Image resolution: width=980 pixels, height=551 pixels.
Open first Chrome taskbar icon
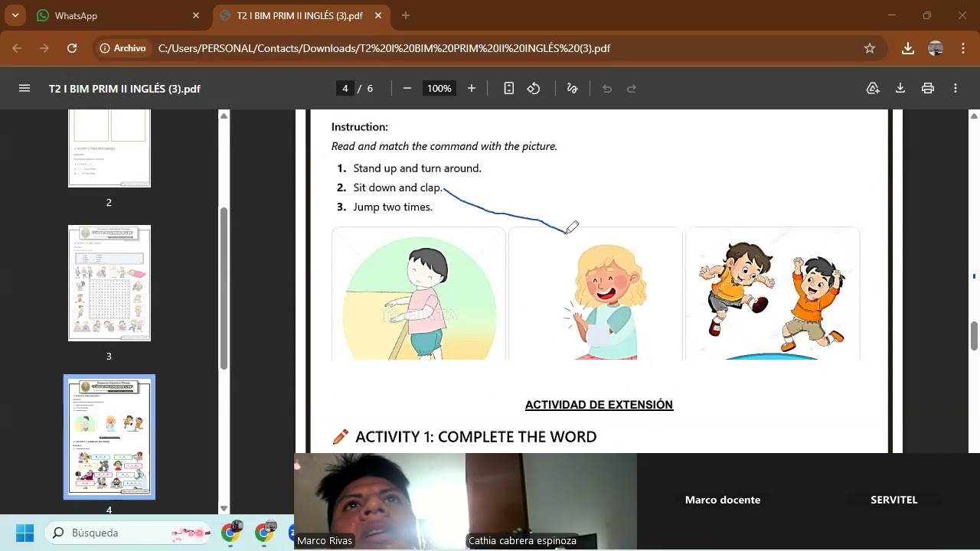tap(231, 531)
